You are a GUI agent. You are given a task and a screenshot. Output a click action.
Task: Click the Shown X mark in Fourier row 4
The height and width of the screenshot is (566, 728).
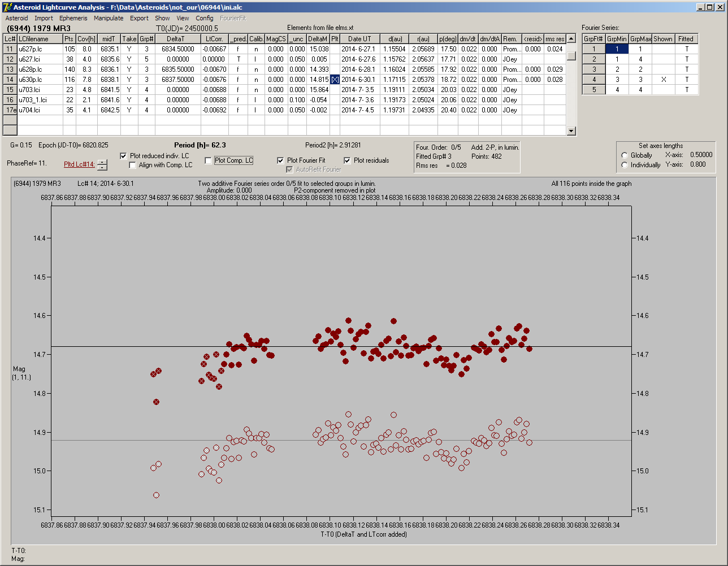(663, 80)
